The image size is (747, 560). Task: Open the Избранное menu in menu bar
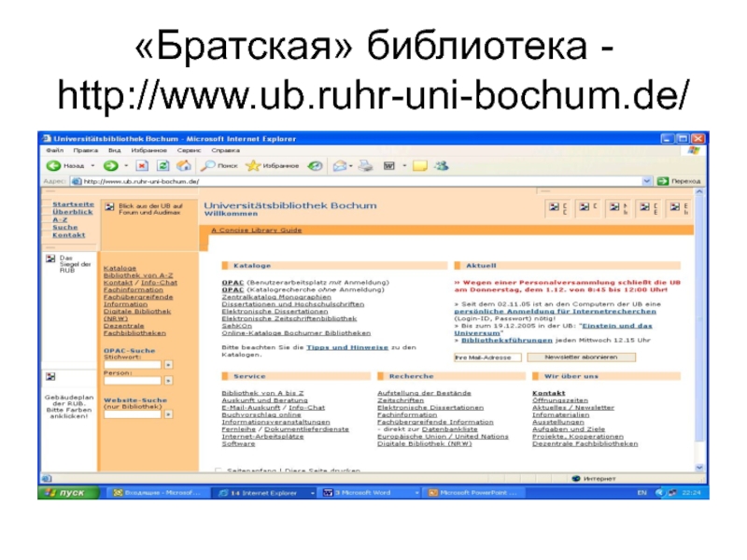click(149, 149)
